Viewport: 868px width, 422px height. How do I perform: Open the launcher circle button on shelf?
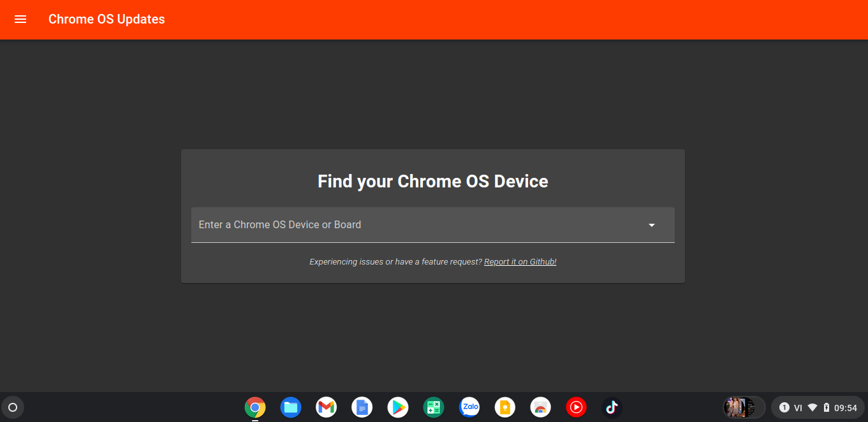(x=13, y=407)
